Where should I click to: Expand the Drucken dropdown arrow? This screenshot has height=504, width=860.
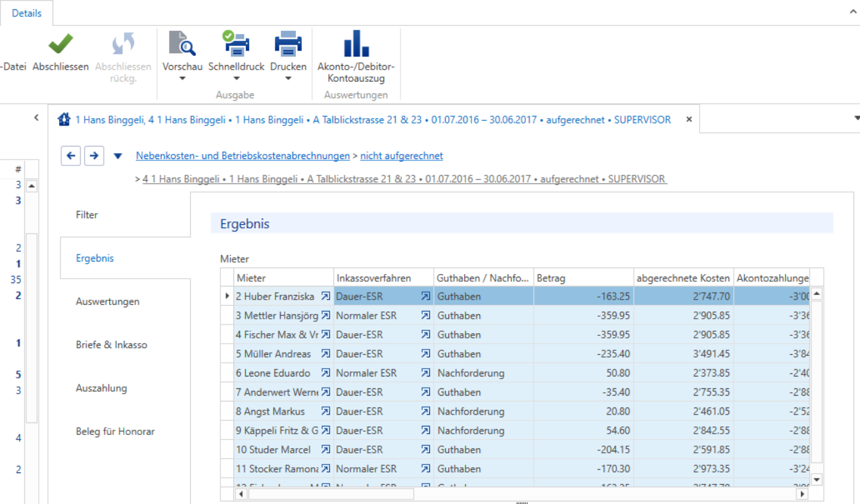(288, 79)
